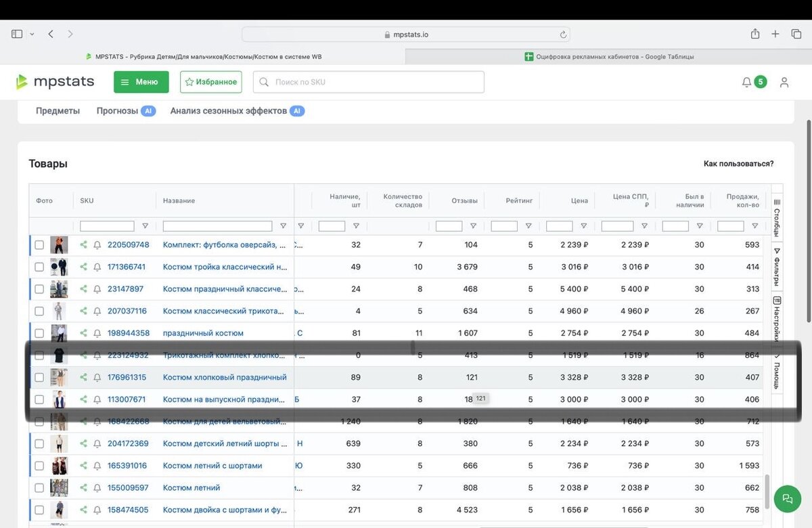Tick checkbox for SKU 207037116

39,311
